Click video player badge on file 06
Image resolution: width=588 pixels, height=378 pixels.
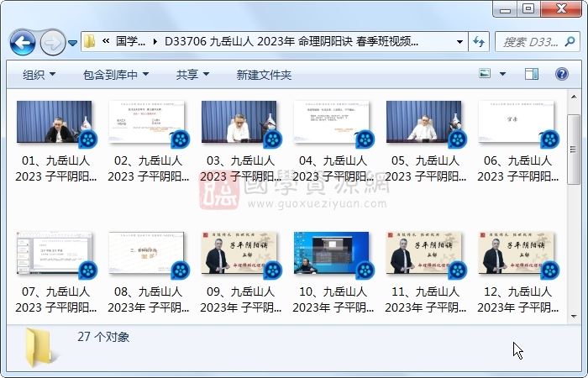pos(550,139)
